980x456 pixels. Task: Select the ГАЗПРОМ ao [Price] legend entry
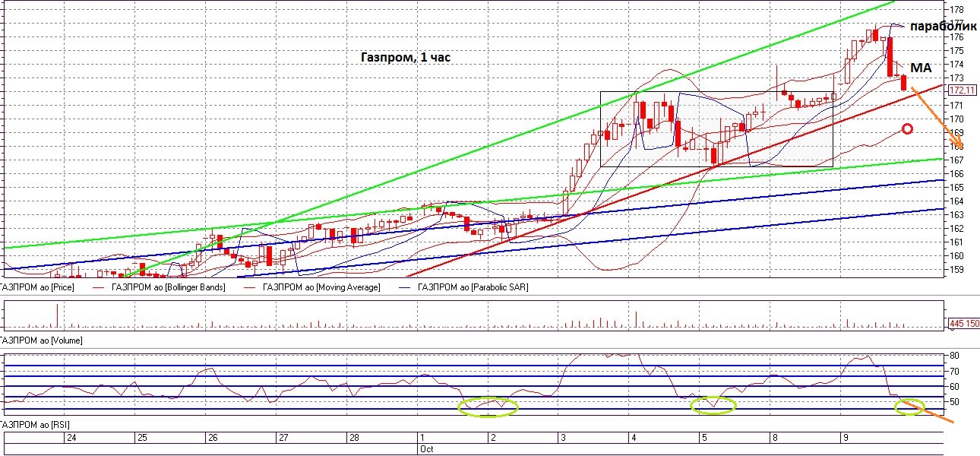tap(36, 287)
